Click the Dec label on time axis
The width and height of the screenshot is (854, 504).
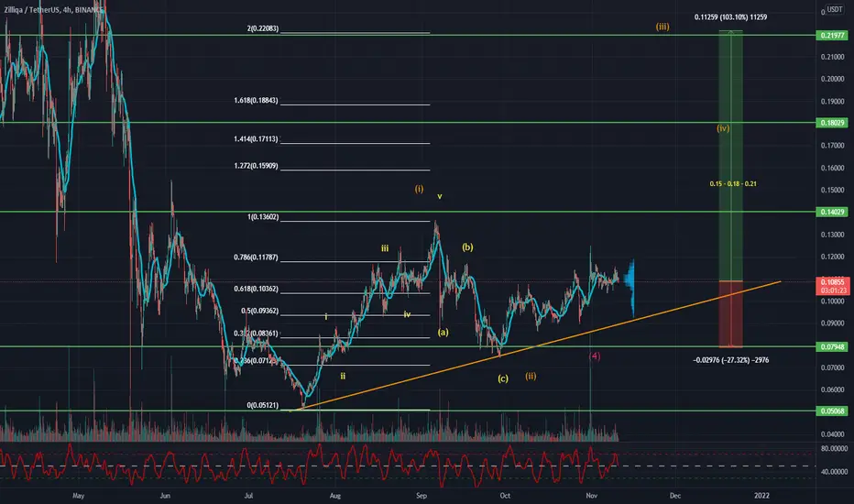point(674,495)
